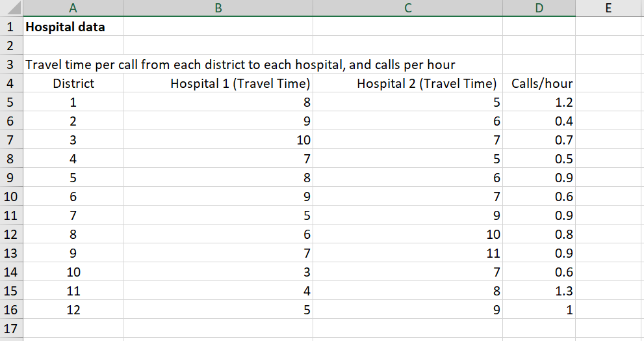Select row 4 header

(12, 83)
